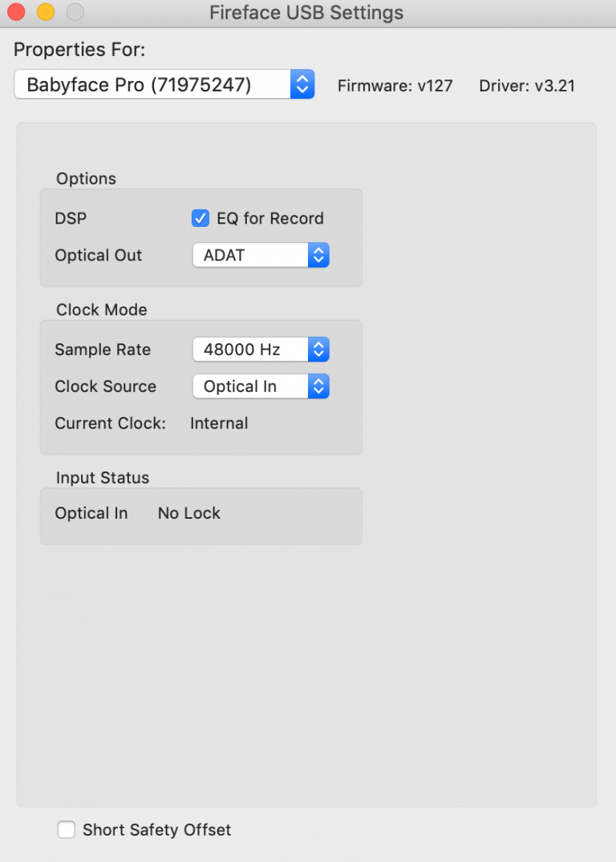Click the 'EQ for Record' label text
The width and height of the screenshot is (616, 862).
point(270,218)
